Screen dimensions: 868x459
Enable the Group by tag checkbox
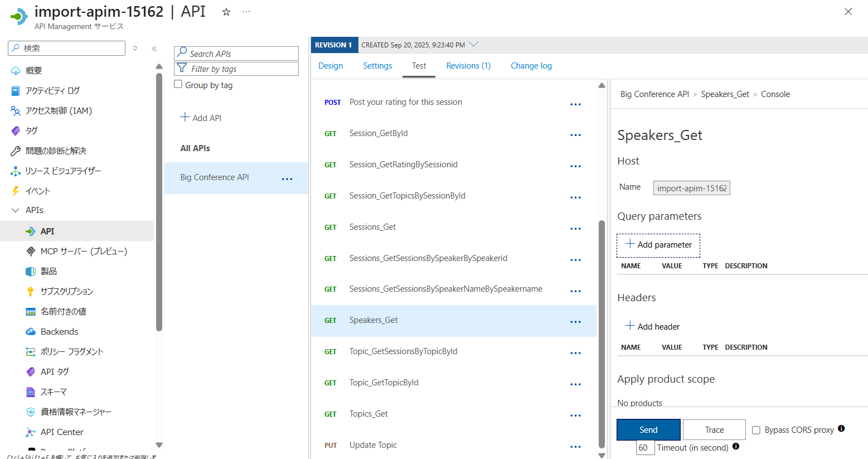[x=178, y=84]
